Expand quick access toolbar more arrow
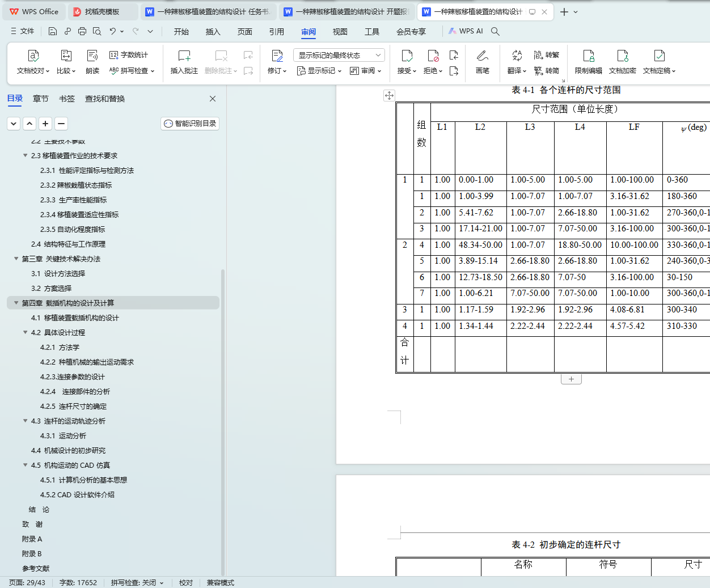 pyautogui.click(x=150, y=31)
